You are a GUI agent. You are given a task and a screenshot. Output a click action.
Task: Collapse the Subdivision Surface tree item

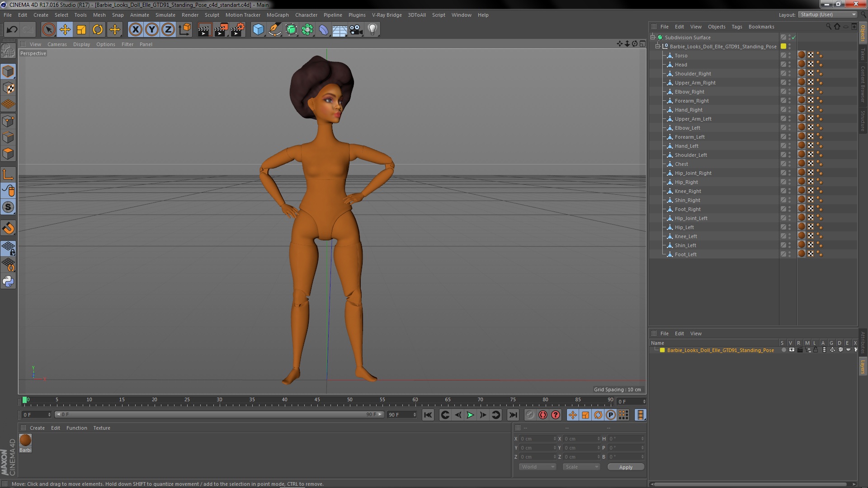(x=653, y=37)
